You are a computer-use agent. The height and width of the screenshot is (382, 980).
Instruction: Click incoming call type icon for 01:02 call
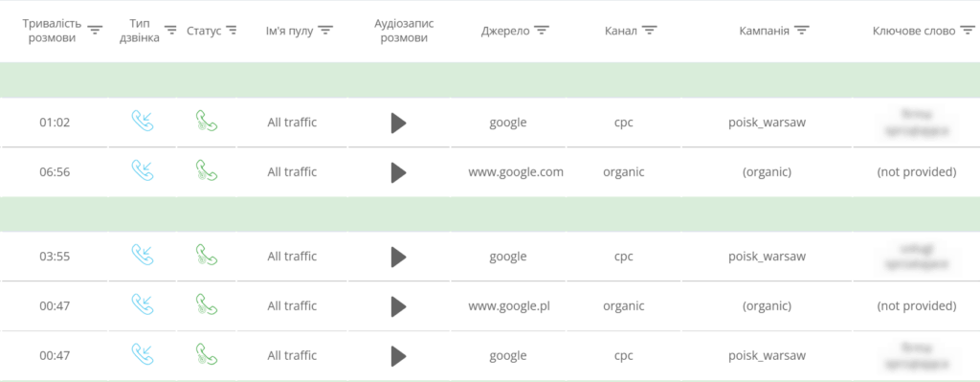143,121
